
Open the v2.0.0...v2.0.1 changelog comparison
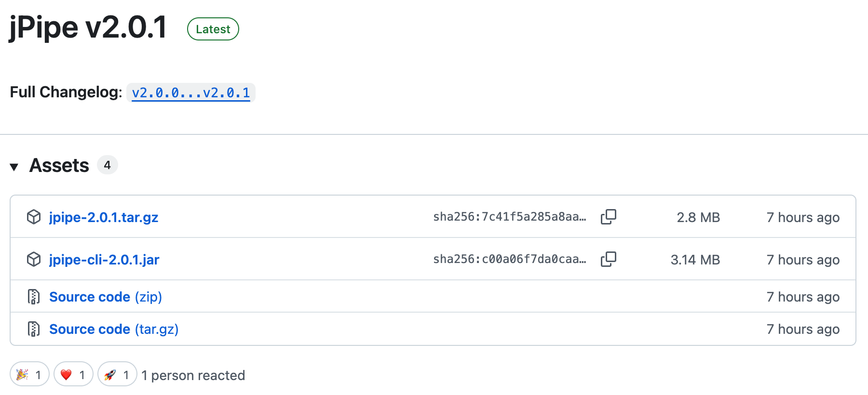(x=191, y=92)
